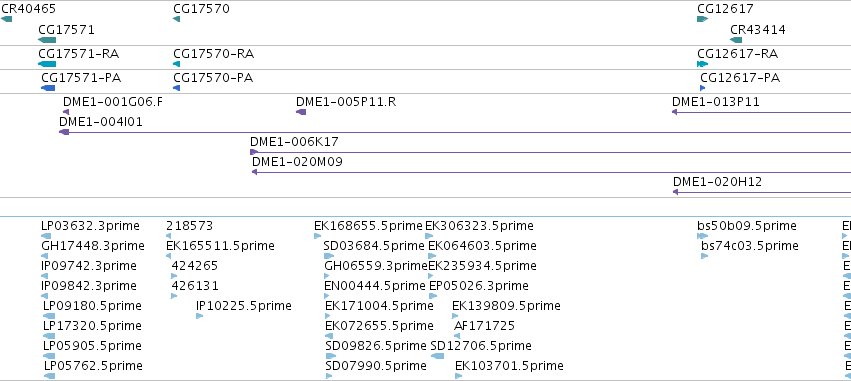Image resolution: width=851 pixels, height=381 pixels.
Task: Select the CG17570-RA transcript arrow
Action: 176,64
